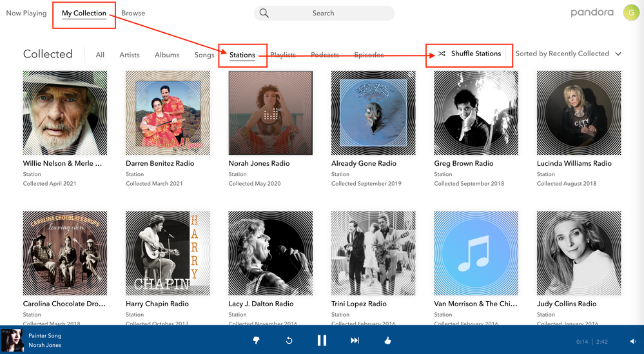
Task: Mute the volume speaker icon
Action: [x=632, y=341]
